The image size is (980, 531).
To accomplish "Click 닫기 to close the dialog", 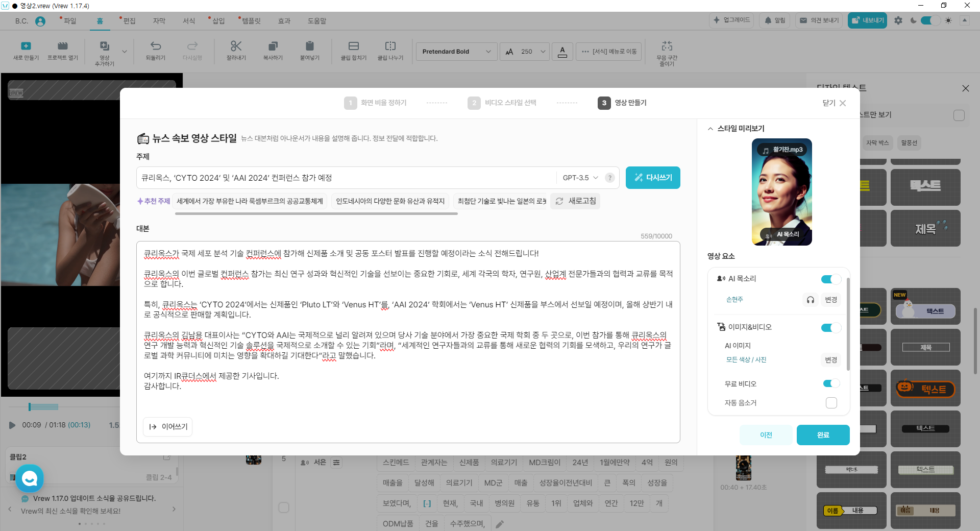I will point(835,103).
